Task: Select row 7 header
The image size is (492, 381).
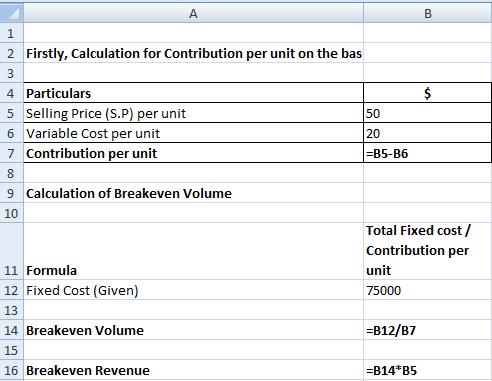Action: 12,153
